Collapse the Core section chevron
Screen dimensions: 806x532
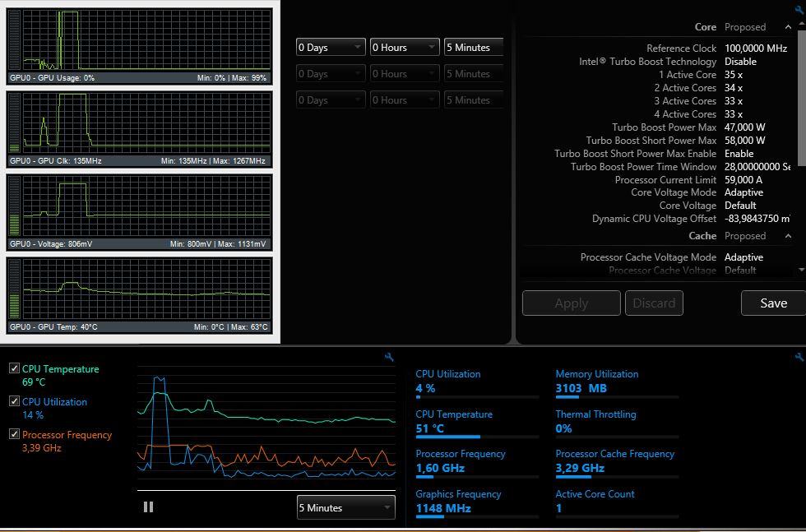(x=788, y=27)
